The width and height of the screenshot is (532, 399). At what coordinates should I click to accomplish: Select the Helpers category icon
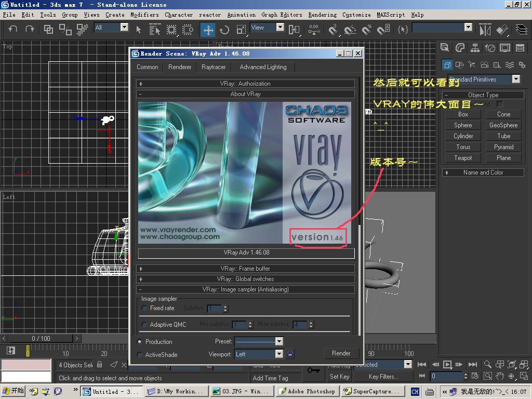click(x=497, y=64)
